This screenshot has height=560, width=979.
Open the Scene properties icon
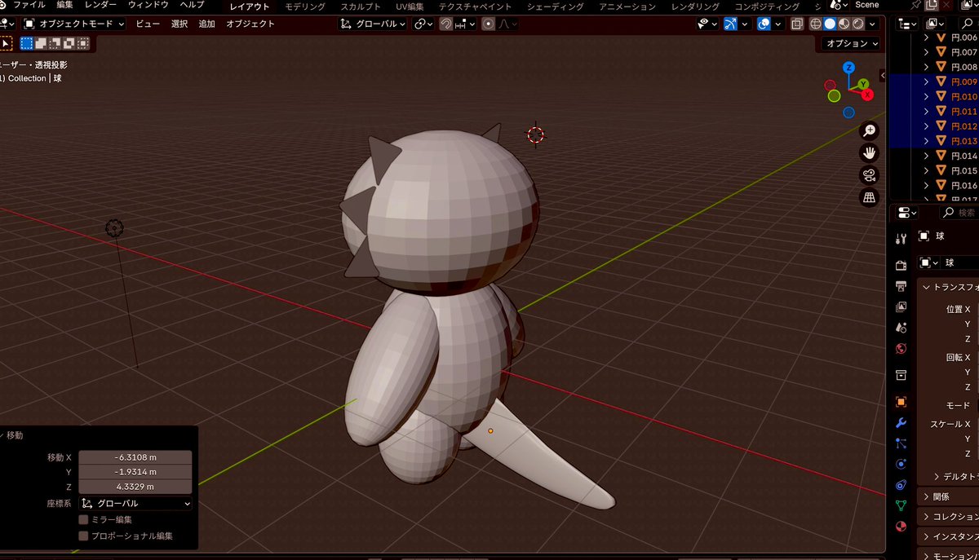901,328
